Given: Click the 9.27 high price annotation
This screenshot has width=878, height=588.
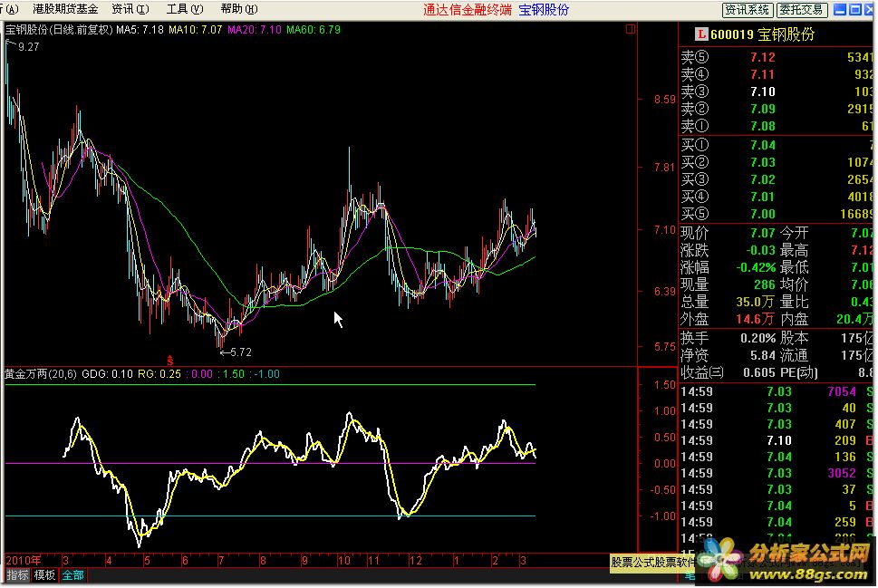Looking at the screenshot, I should [x=29, y=47].
